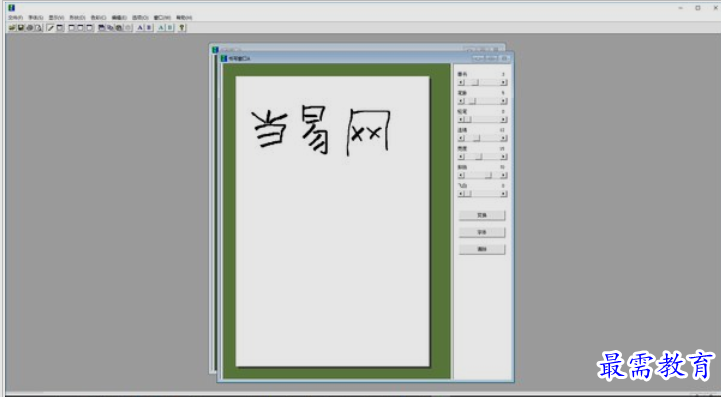This screenshot has width=721, height=397.
Task: Click the teal letter B toolbar icon
Action: (170, 28)
